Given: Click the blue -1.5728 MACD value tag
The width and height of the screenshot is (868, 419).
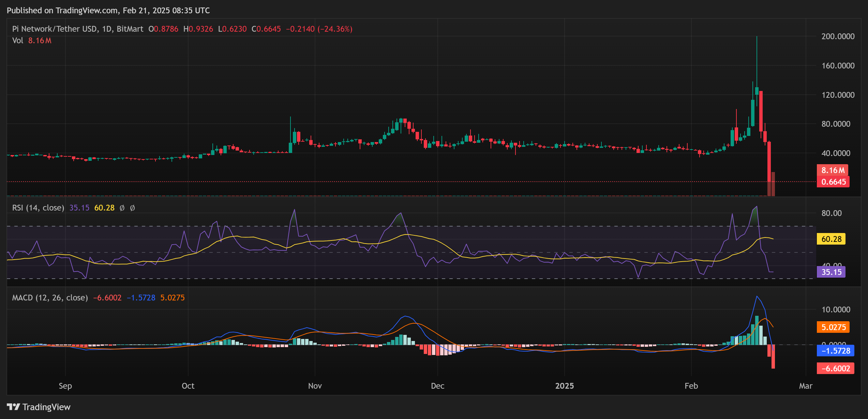Looking at the screenshot, I should coord(835,351).
